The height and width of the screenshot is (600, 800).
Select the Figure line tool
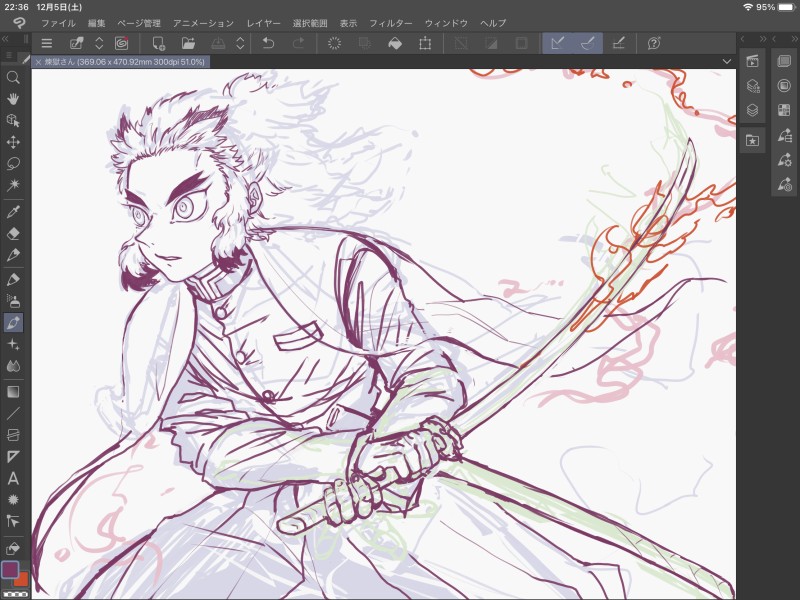click(x=13, y=413)
